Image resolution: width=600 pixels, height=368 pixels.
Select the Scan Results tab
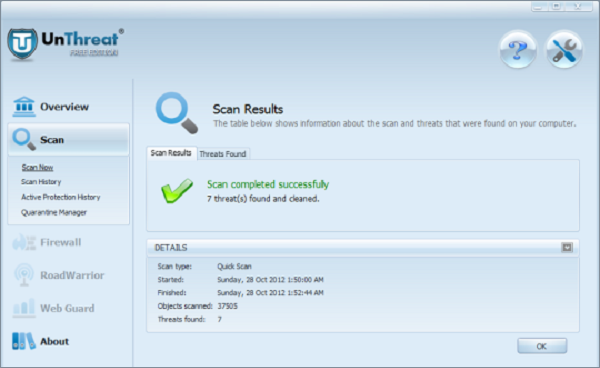pyautogui.click(x=171, y=153)
